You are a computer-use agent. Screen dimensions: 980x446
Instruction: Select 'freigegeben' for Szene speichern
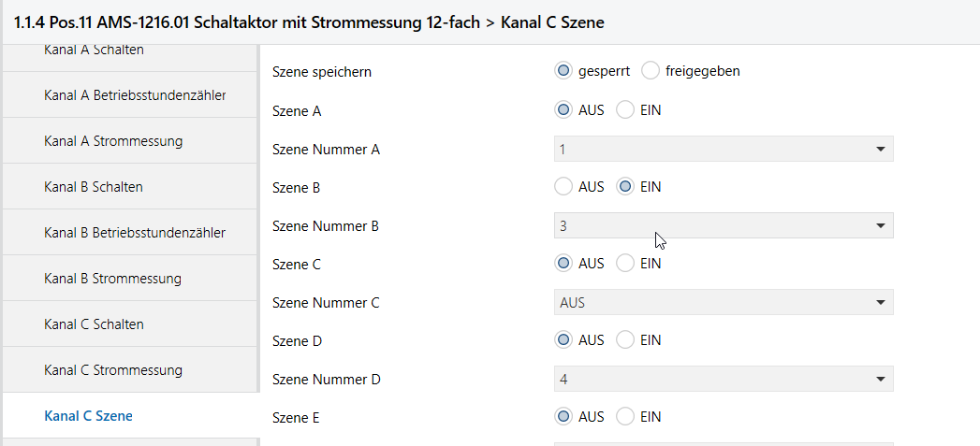point(651,71)
